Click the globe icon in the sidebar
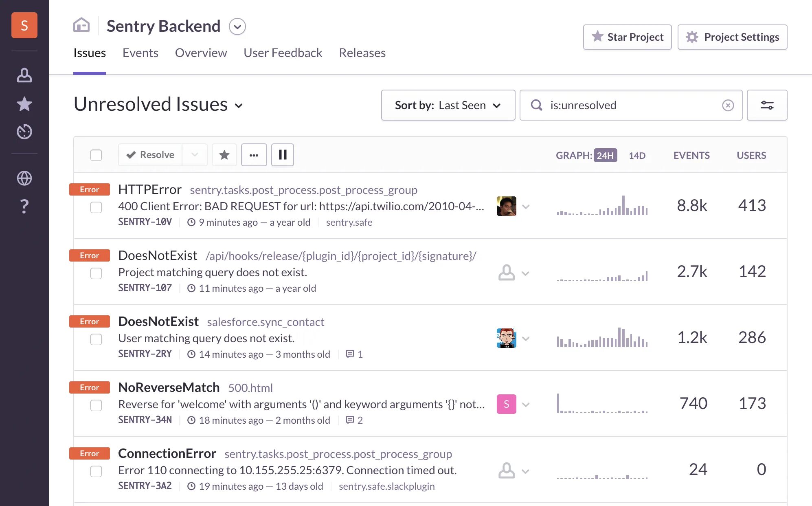812x506 pixels. point(24,178)
